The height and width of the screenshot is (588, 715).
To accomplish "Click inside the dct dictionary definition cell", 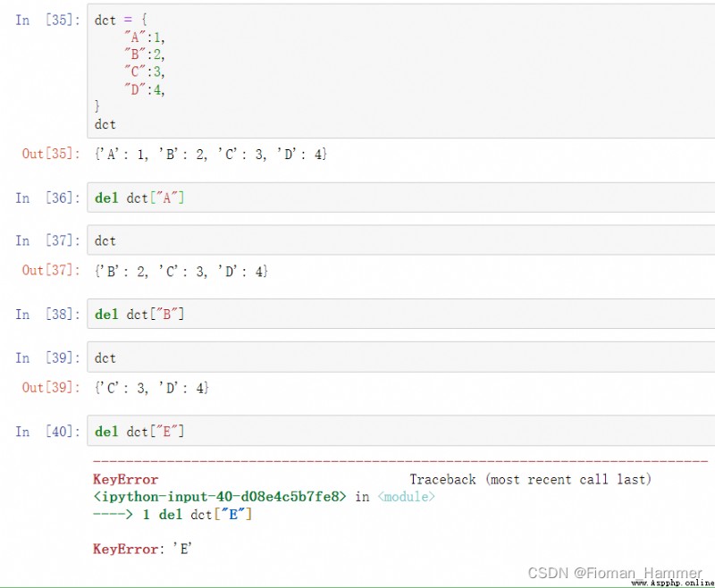I will pyautogui.click(x=400, y=71).
